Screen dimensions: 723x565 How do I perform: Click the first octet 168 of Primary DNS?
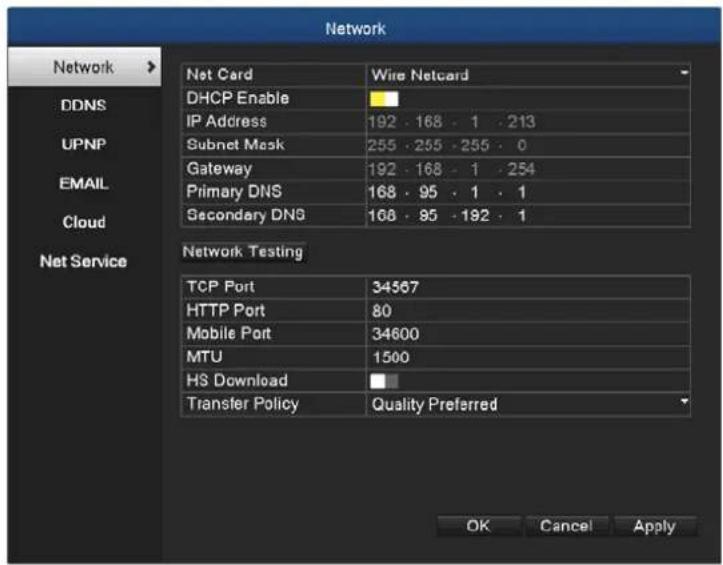click(x=382, y=192)
